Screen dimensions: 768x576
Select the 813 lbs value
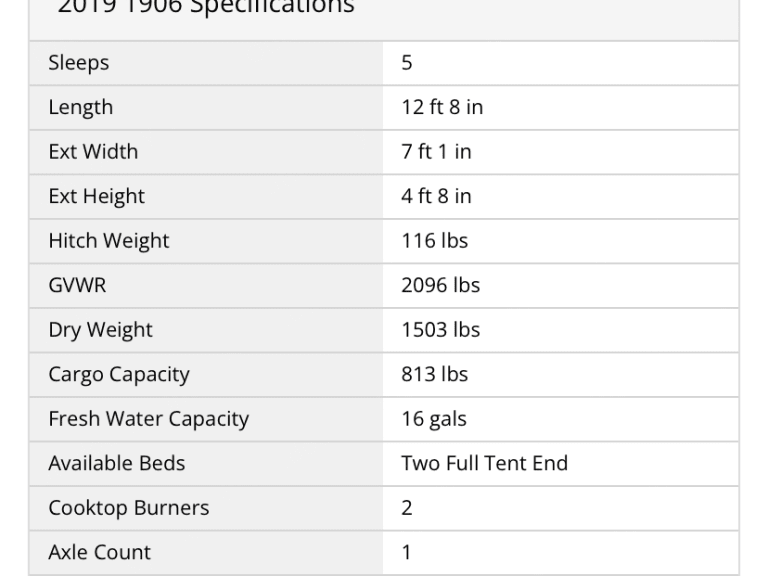tap(434, 374)
